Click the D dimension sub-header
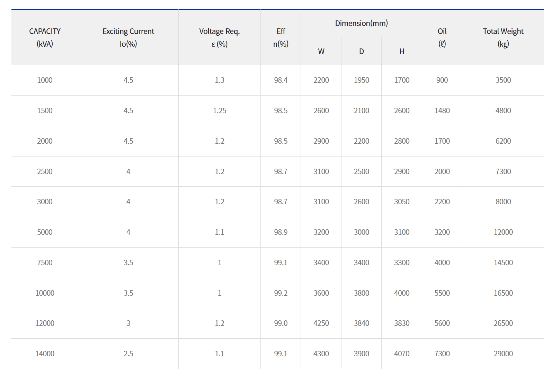 point(361,51)
